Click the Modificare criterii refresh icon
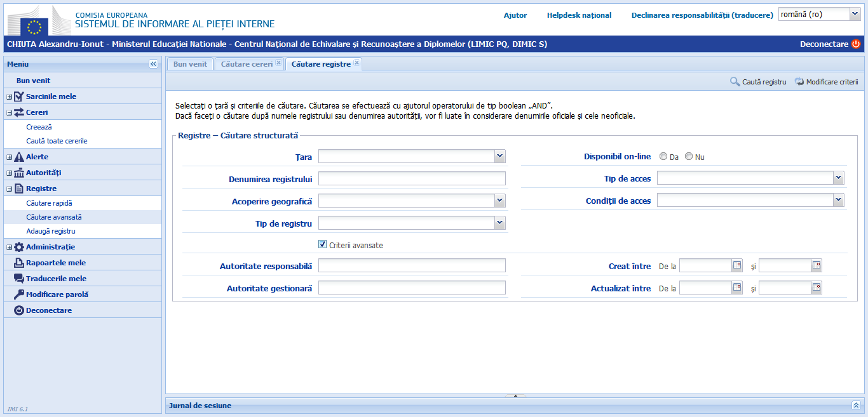This screenshot has width=868, height=417. click(799, 82)
